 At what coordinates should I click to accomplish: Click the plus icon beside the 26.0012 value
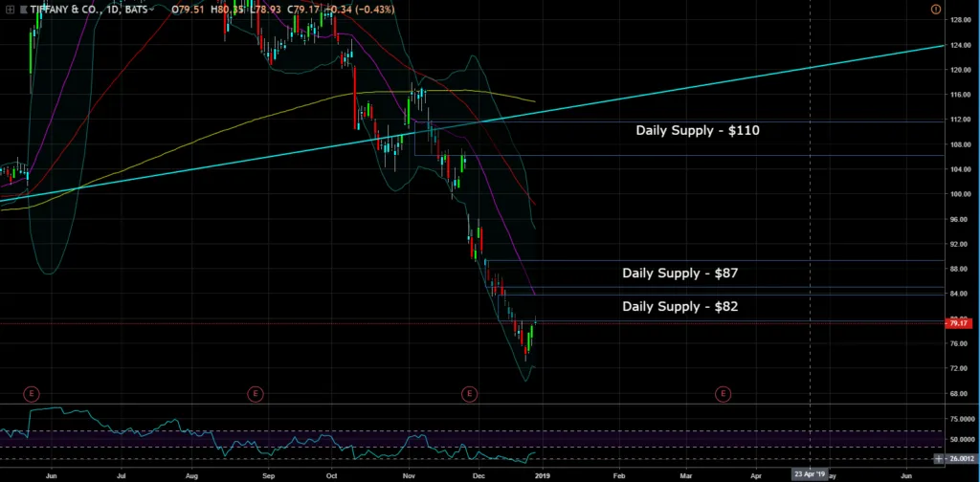[x=938, y=460]
